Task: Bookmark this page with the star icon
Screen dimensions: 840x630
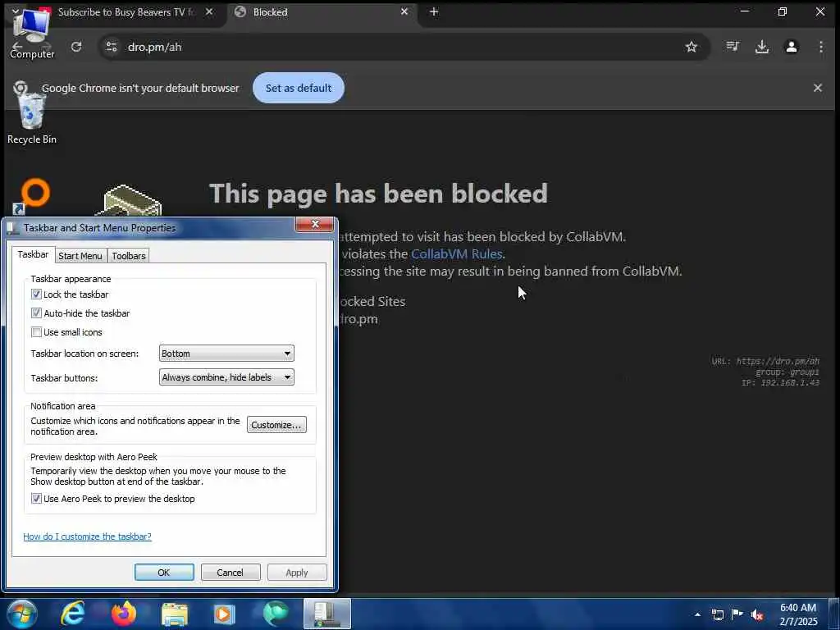Action: tap(691, 47)
